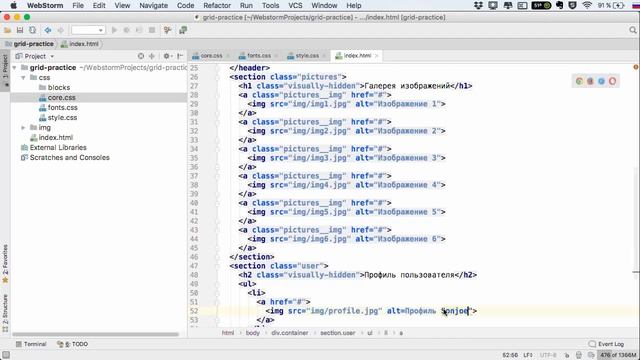Click the Project panel horizontal scrollbar
The height and width of the screenshot is (360, 640).
(96, 335)
